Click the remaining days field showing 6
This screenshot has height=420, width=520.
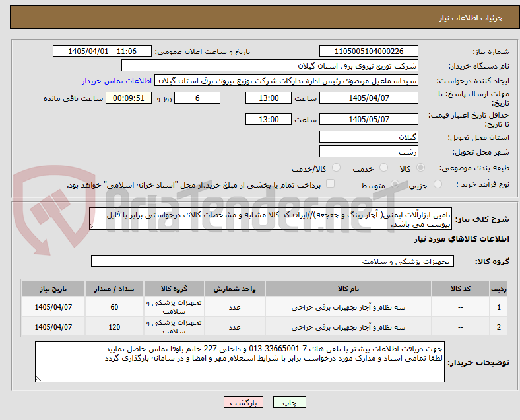click(x=197, y=98)
